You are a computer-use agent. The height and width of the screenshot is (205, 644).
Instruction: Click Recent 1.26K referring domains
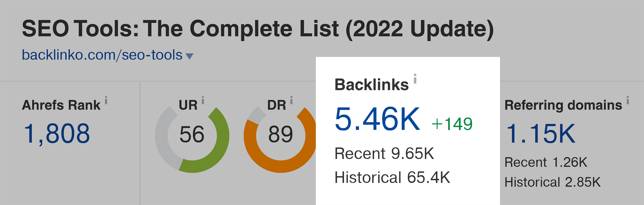[546, 162]
